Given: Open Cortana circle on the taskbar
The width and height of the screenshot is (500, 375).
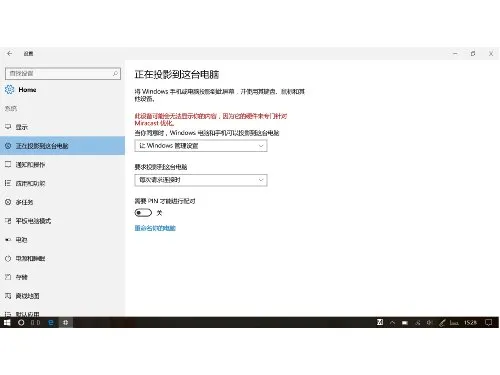Looking at the screenshot, I should pyautogui.click(x=21, y=322).
